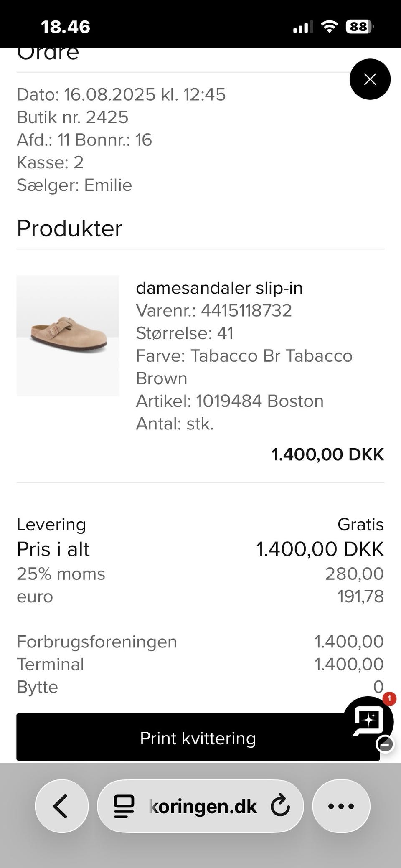401x868 pixels.
Task: Tap the Artikel 1019484 Boston line
Action: [x=230, y=401]
